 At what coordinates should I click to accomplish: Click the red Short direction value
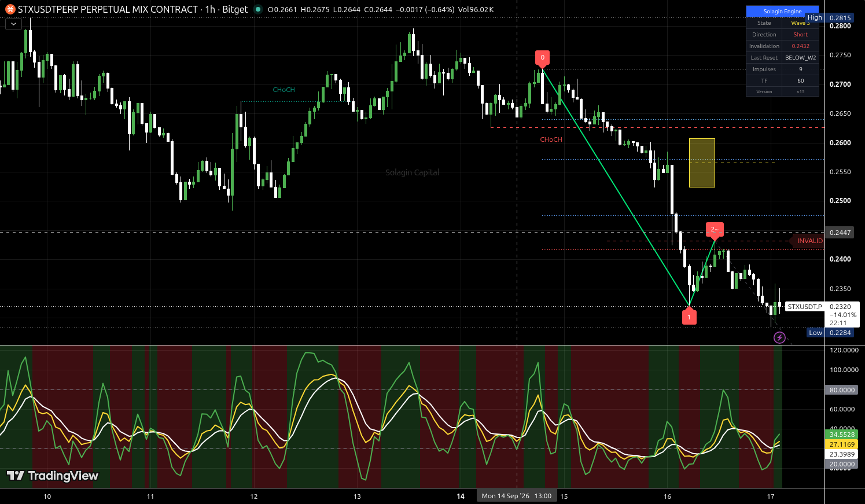click(x=800, y=35)
